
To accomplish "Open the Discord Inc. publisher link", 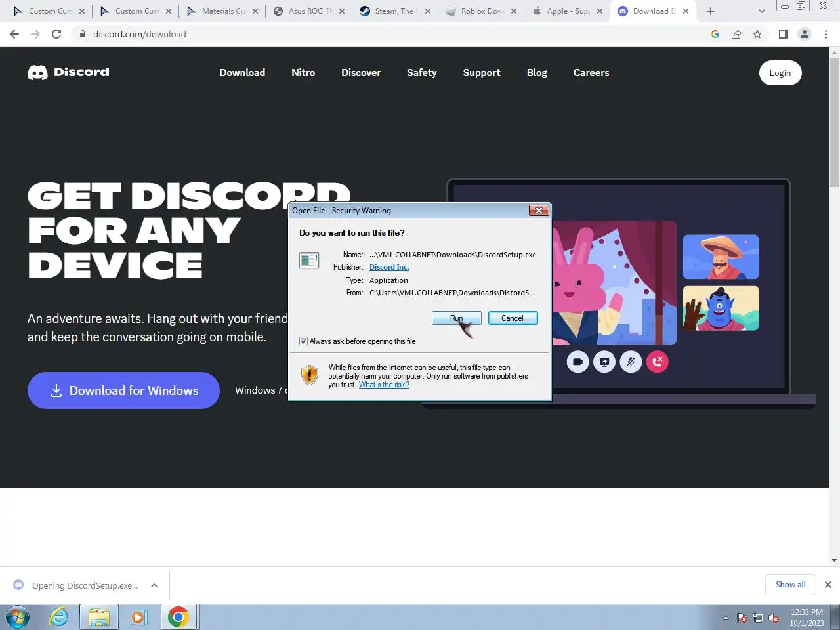I will (389, 267).
